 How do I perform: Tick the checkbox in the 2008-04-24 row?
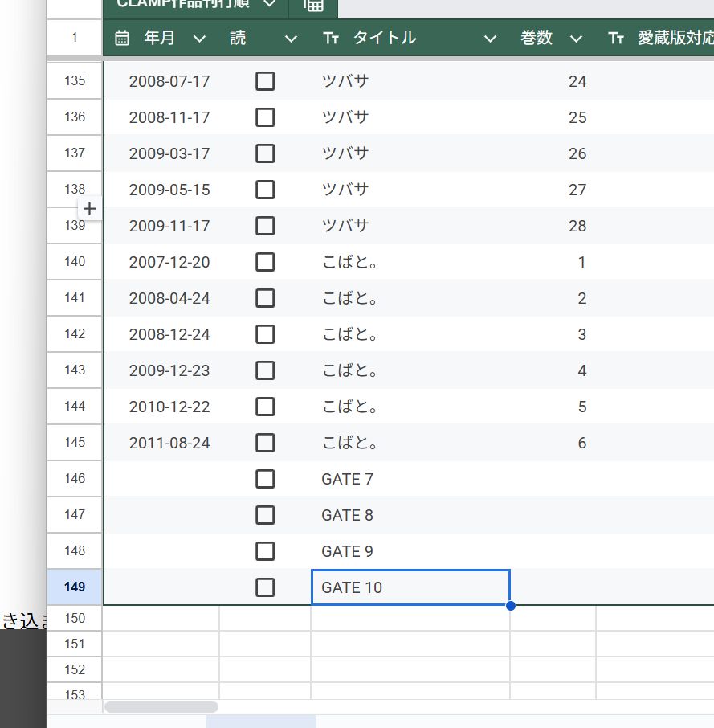pos(265,299)
